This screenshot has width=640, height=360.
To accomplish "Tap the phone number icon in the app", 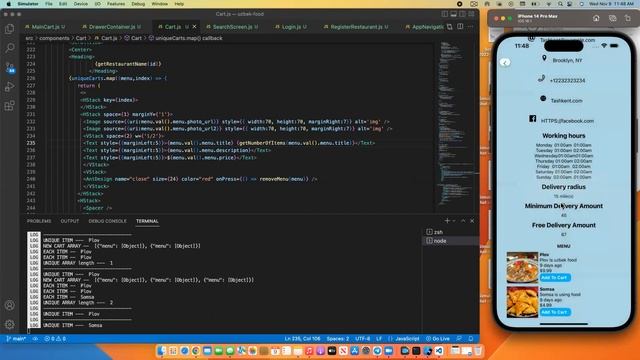I will pyautogui.click(x=542, y=78).
